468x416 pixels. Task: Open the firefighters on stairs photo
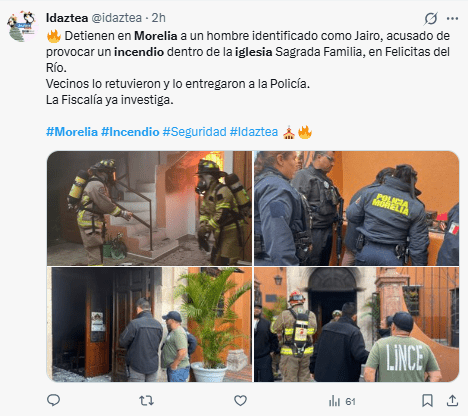click(x=149, y=208)
